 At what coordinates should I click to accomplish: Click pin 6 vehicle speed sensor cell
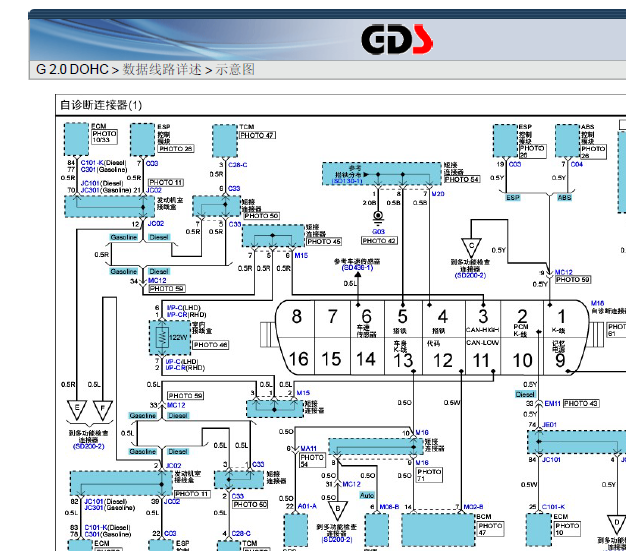tap(367, 321)
